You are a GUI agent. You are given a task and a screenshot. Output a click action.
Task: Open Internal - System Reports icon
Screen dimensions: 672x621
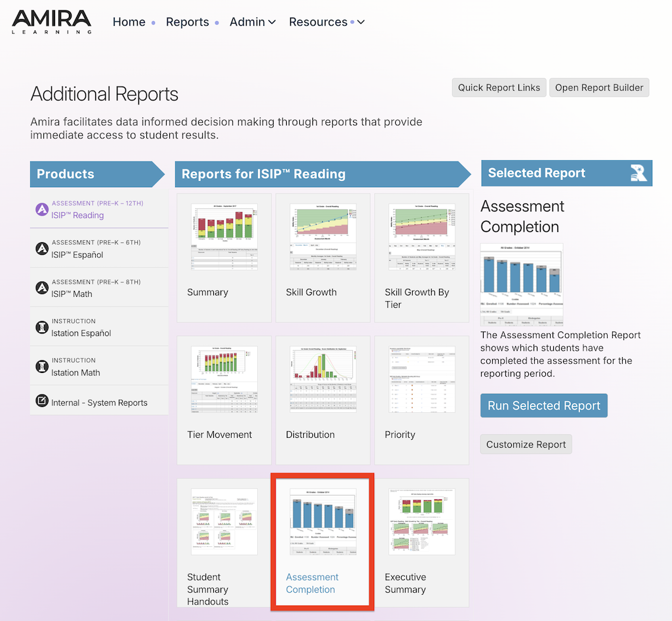pos(41,400)
